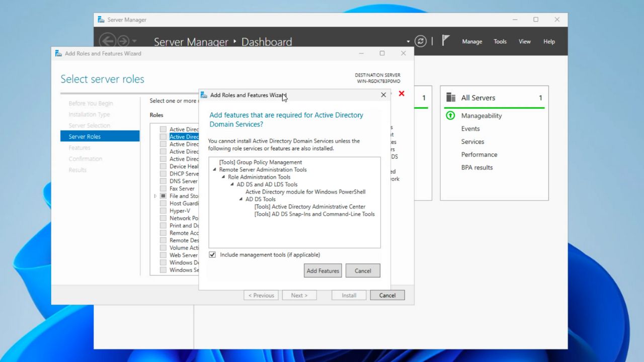Click the Server Manager title bar app icon
Screen dimensions: 644x362
(x=101, y=20)
